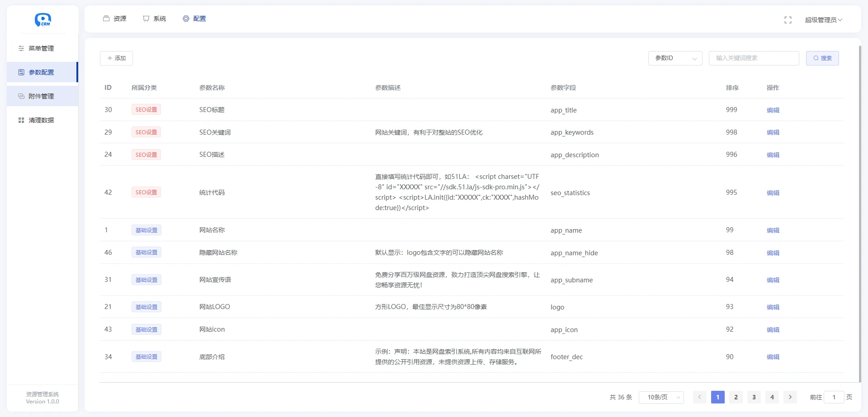Click the app_description field cell
Viewport: 868px width, 417px height.
click(x=575, y=155)
